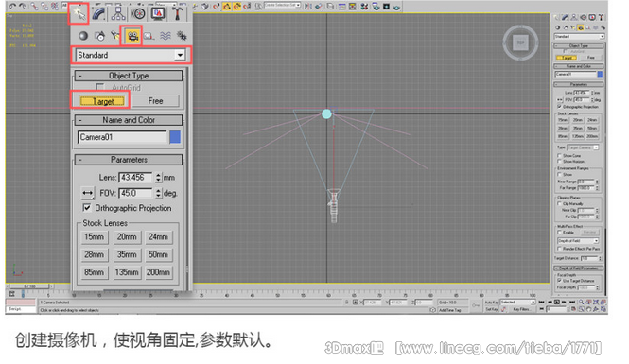The width and height of the screenshot is (629, 364).
Task: Click the ViewCube TOP face in viewport
Action: coord(520,43)
